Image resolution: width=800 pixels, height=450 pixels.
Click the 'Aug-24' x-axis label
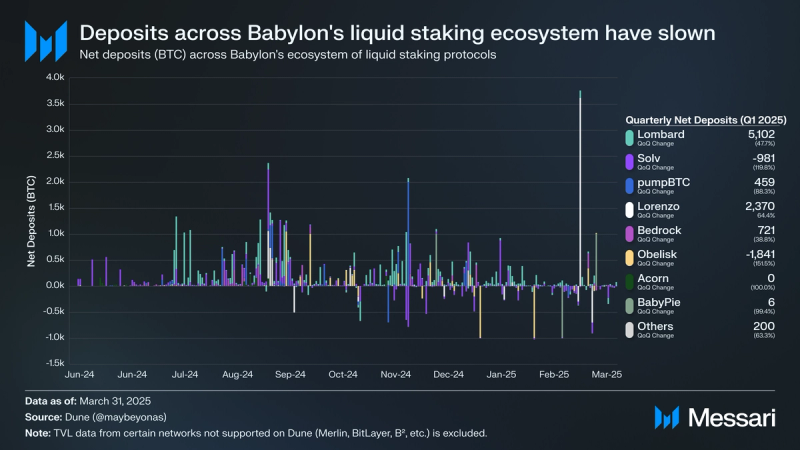click(237, 374)
